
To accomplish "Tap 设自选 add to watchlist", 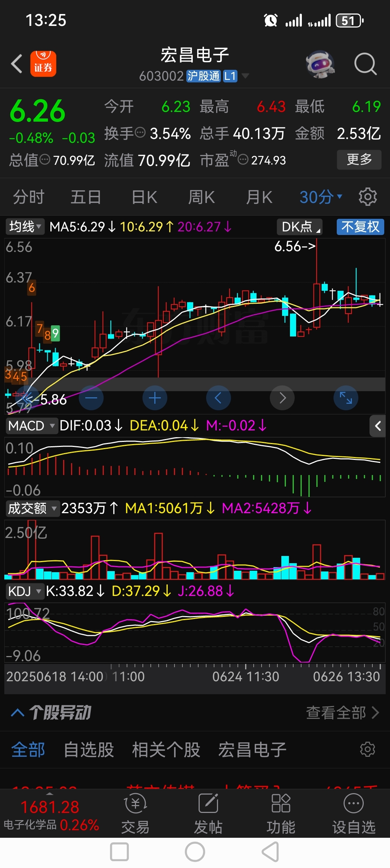I will point(354,814).
